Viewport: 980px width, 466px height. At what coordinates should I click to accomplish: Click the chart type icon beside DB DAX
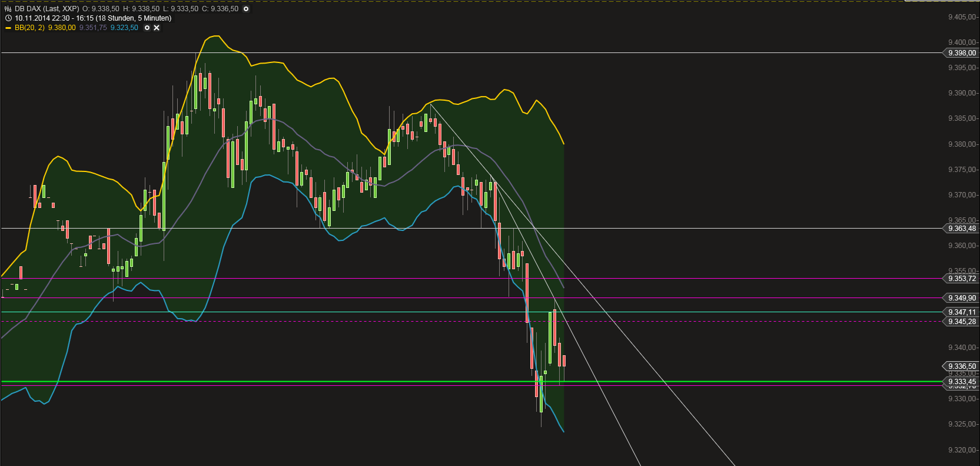point(8,9)
